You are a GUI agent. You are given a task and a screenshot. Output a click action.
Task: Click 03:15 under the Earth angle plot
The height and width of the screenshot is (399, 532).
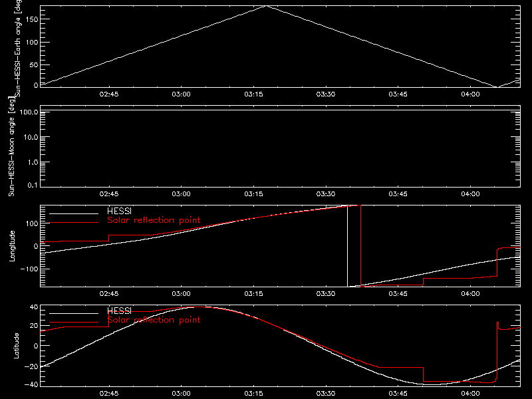[253, 94]
